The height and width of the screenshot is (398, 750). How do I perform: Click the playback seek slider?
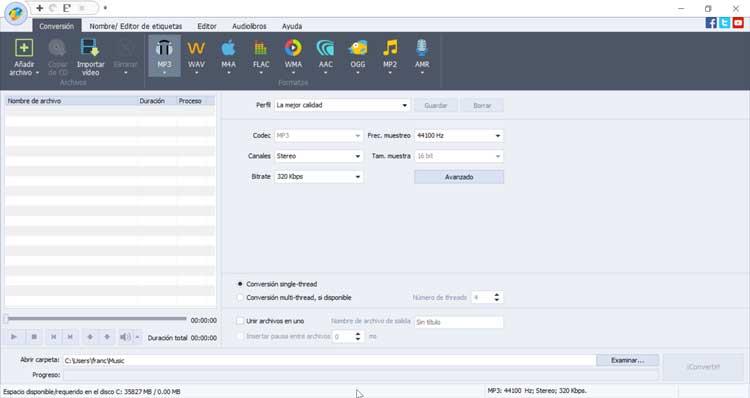(x=96, y=319)
